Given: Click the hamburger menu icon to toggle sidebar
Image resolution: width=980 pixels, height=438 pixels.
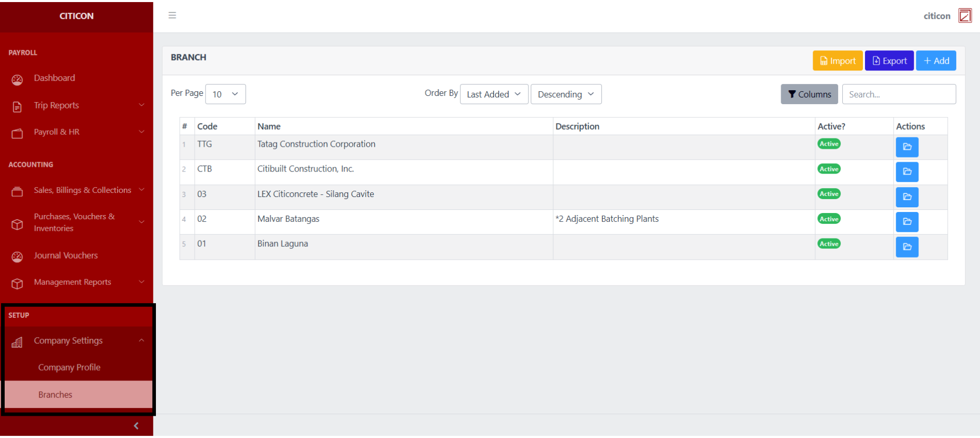Looking at the screenshot, I should click(172, 16).
